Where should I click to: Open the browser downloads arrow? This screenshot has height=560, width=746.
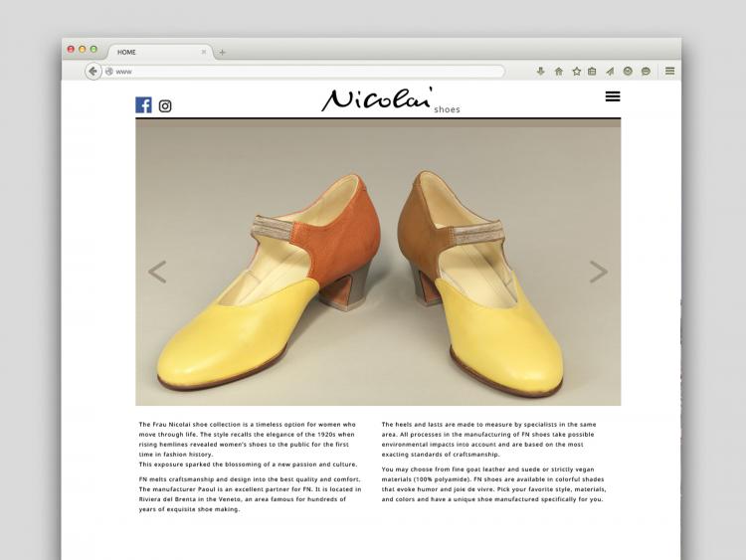541,72
